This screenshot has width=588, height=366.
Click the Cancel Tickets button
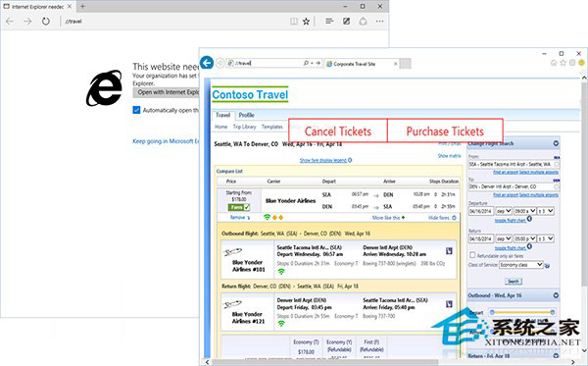tap(338, 131)
